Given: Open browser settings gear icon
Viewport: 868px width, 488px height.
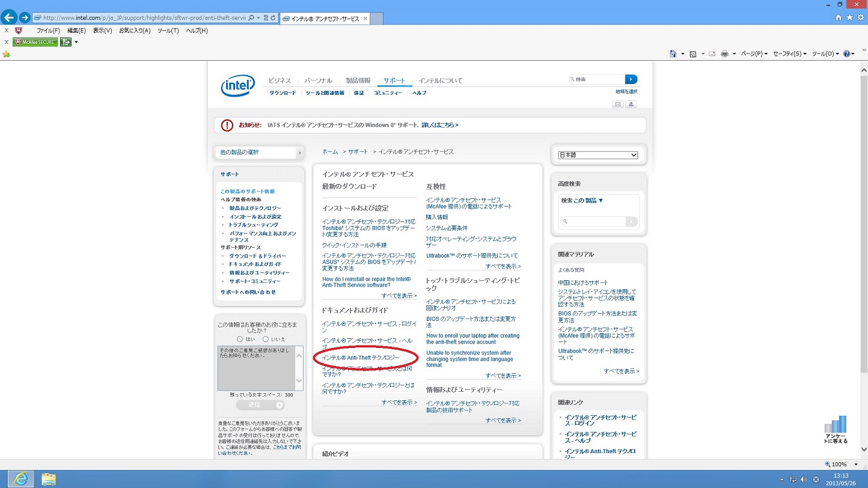Looking at the screenshot, I should 860,17.
